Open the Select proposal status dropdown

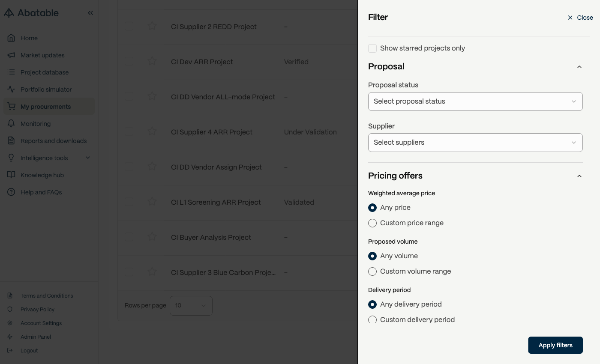475,101
